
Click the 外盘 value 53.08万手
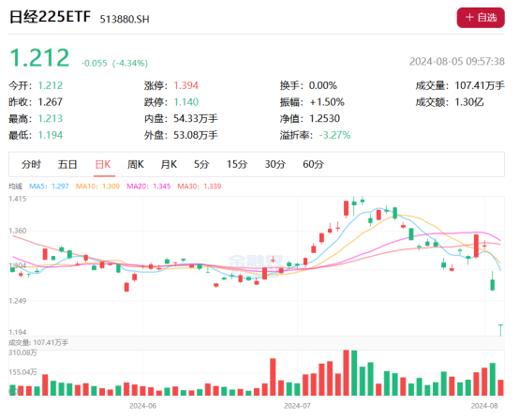pyautogui.click(x=196, y=135)
